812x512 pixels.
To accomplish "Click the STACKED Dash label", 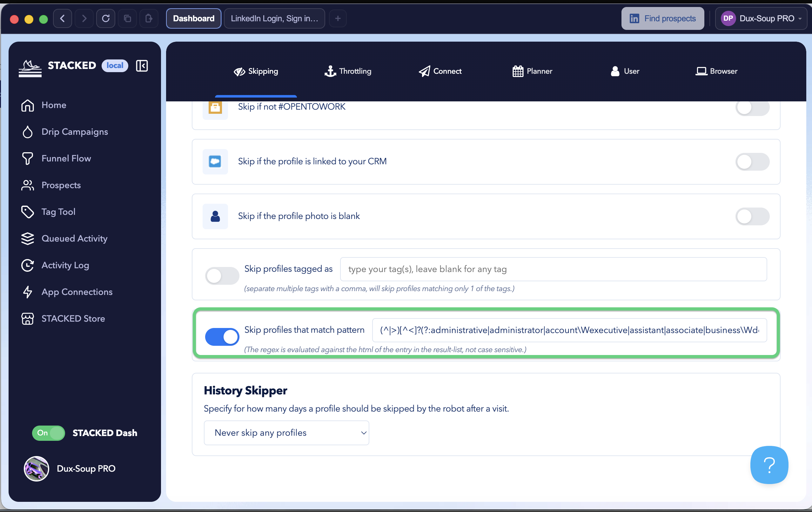I will click(105, 433).
